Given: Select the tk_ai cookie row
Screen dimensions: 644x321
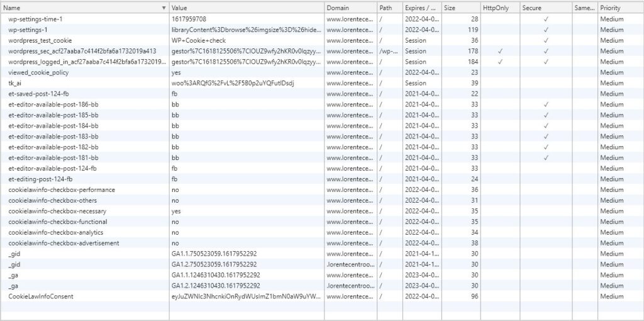Looking at the screenshot, I should pyautogui.click(x=322, y=83).
